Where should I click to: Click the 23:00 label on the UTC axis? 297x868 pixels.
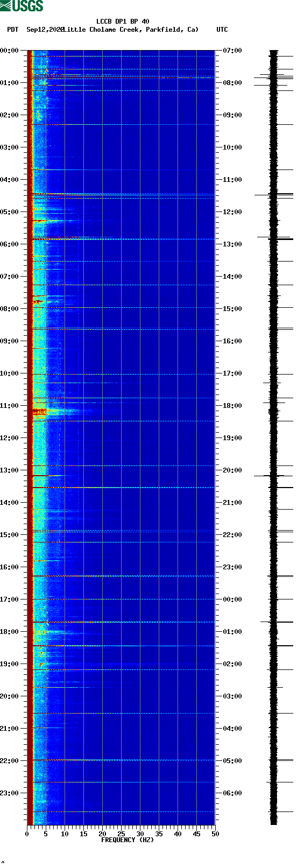coord(232,567)
